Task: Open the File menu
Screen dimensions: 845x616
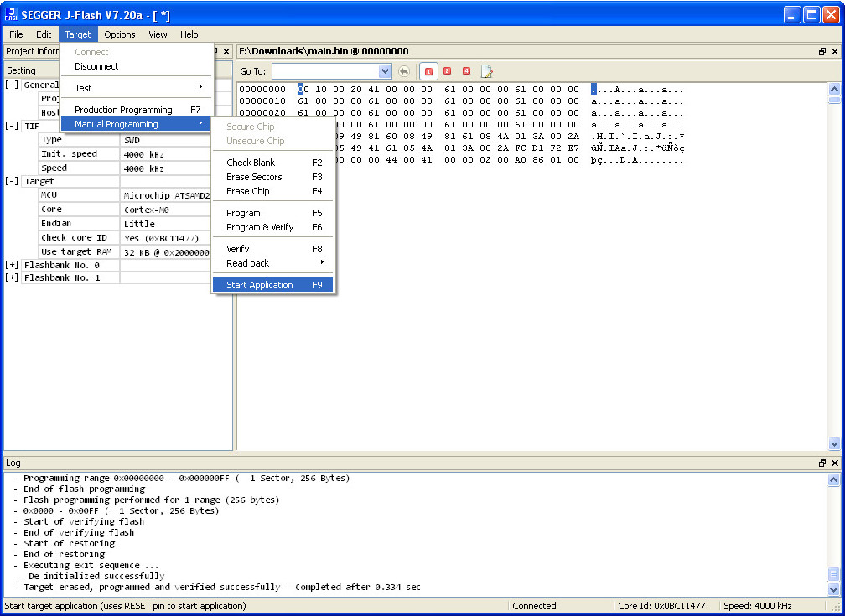Action: tap(16, 34)
